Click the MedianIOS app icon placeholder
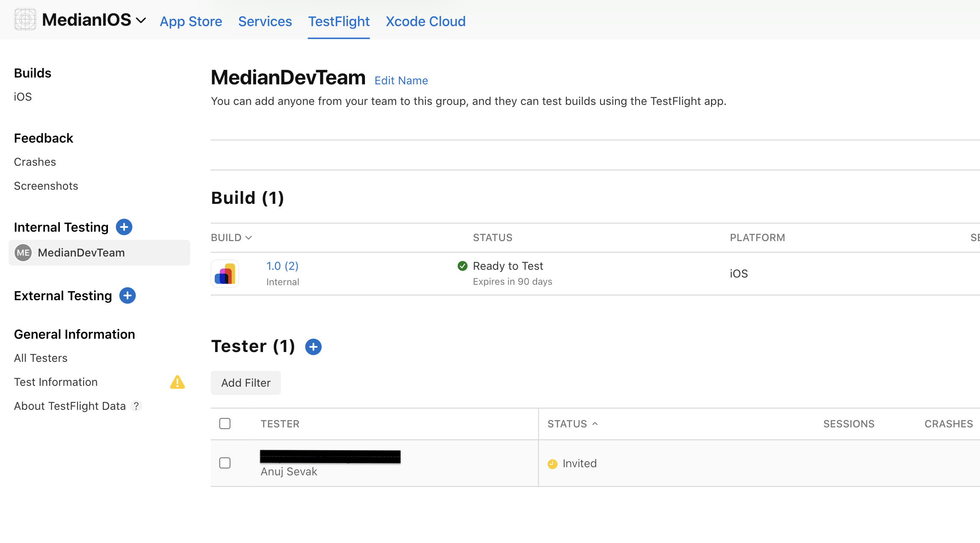This screenshot has height=543, width=980. (x=25, y=20)
